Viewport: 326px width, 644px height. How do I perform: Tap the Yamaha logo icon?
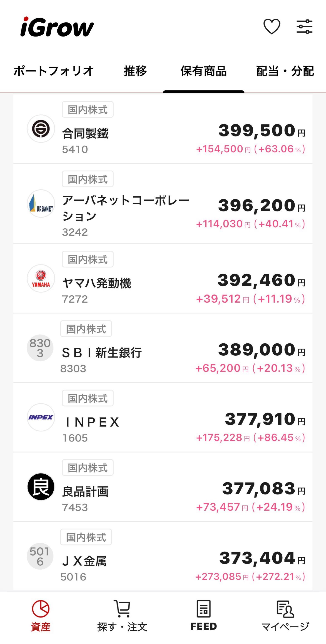[x=41, y=278]
